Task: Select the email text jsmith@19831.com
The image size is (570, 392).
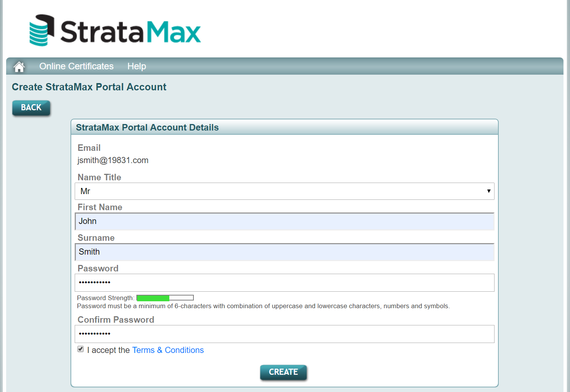Action: pyautogui.click(x=113, y=160)
